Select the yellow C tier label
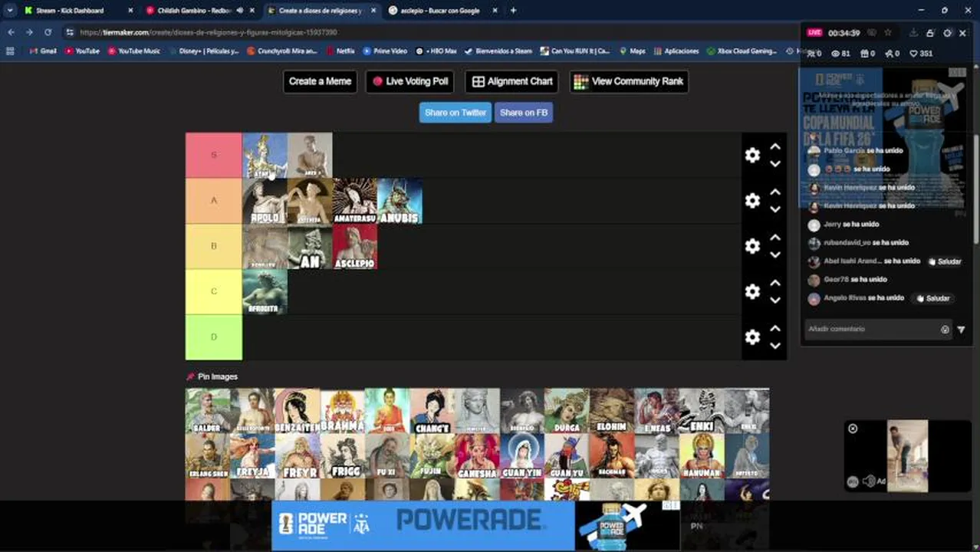Viewport: 980px width, 552px height. tap(214, 291)
